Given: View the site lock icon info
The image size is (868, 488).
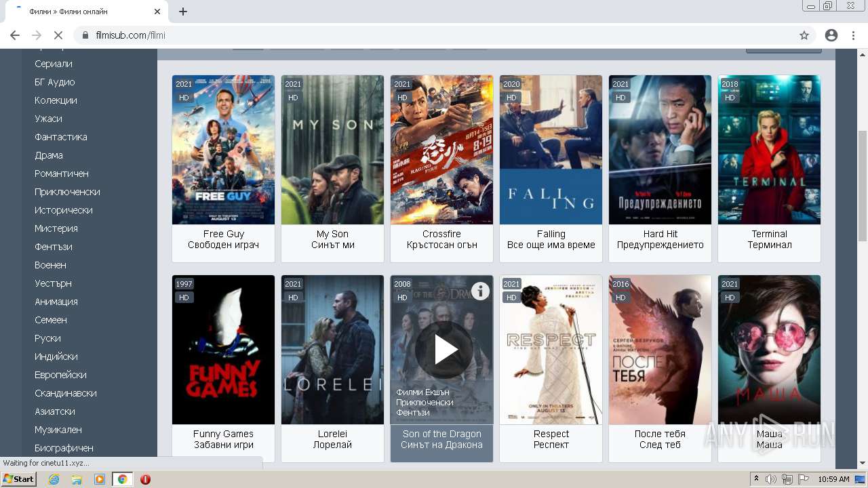Looking at the screenshot, I should click(85, 35).
